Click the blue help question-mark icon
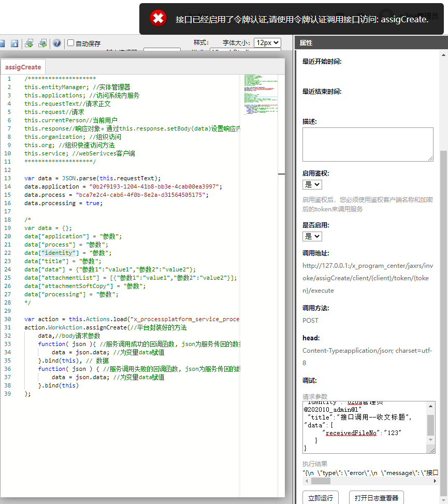Viewport: 448px width, 504px height. [x=57, y=44]
